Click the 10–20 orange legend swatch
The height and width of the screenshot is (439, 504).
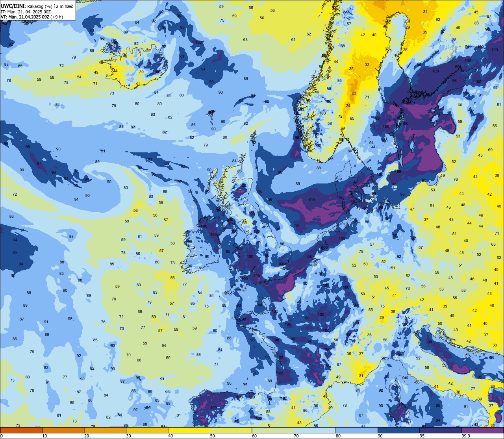63,430
